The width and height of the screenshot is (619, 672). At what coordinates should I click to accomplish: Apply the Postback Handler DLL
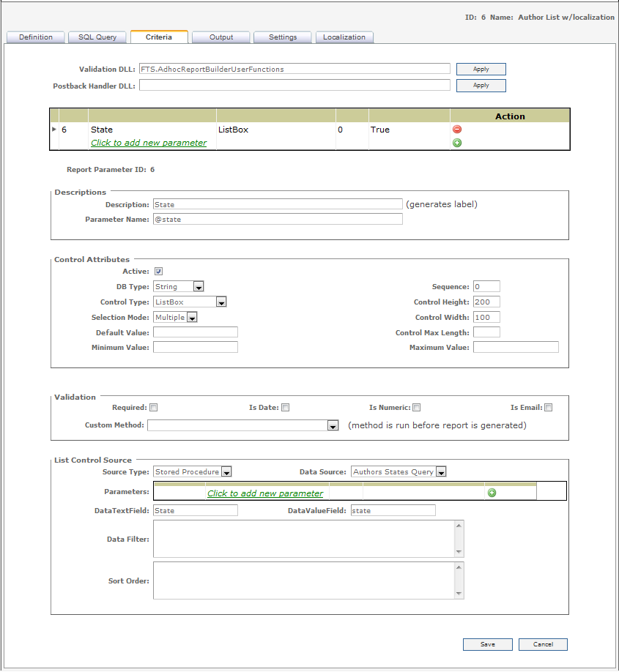(x=481, y=86)
